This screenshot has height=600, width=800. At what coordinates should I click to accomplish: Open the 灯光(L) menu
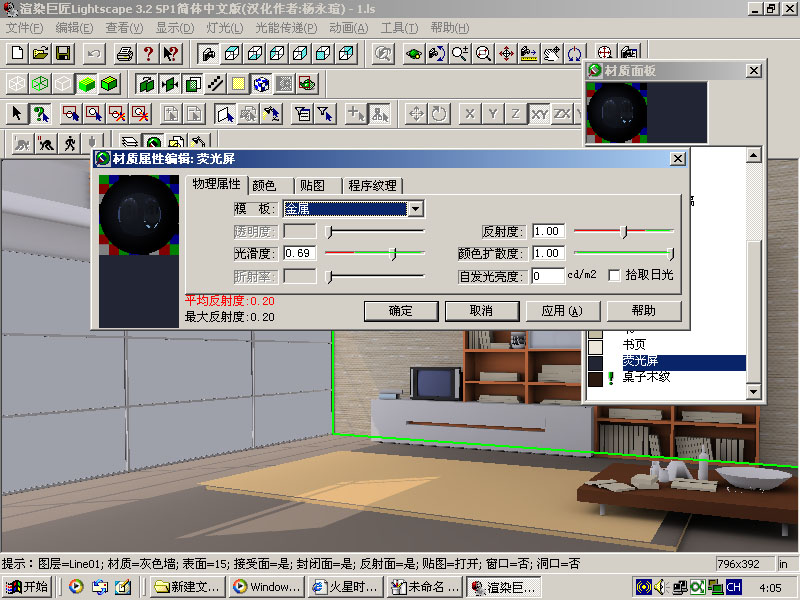(x=224, y=28)
